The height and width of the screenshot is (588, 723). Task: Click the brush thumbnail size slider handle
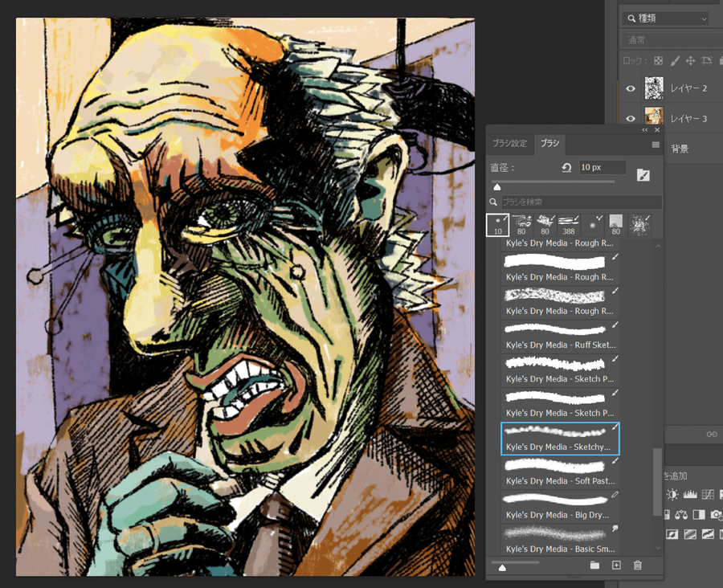[502, 568]
